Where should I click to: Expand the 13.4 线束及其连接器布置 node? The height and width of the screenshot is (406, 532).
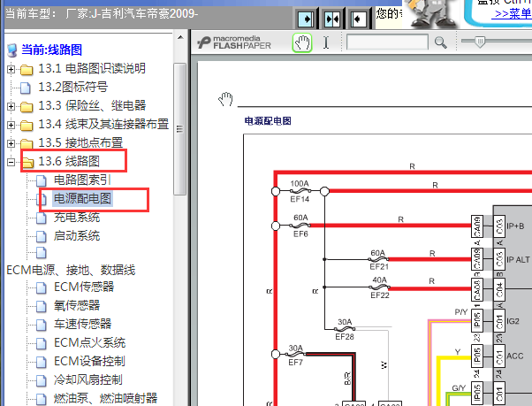click(x=11, y=125)
